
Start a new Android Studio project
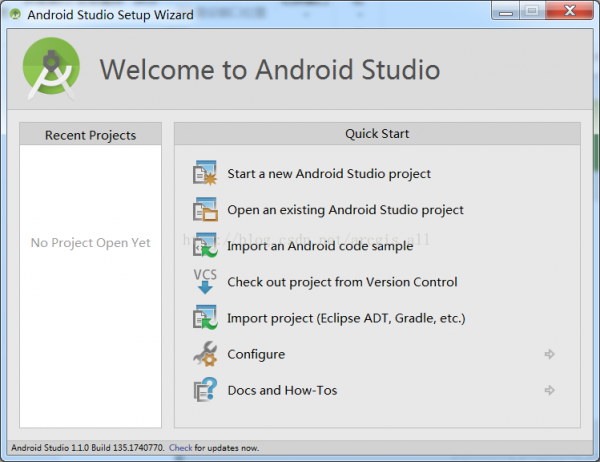[x=329, y=174]
